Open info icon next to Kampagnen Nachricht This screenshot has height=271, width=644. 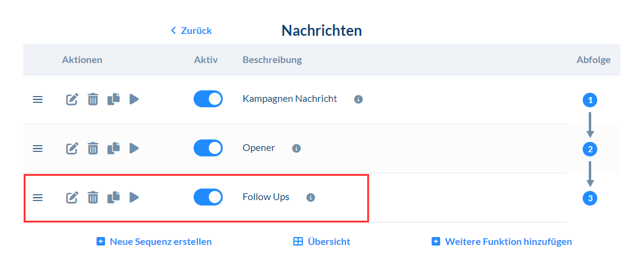358,99
